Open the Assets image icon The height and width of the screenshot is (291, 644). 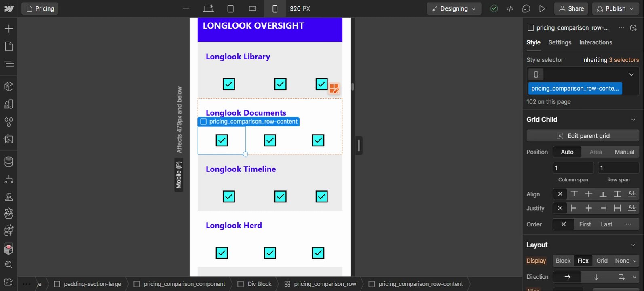(x=8, y=139)
